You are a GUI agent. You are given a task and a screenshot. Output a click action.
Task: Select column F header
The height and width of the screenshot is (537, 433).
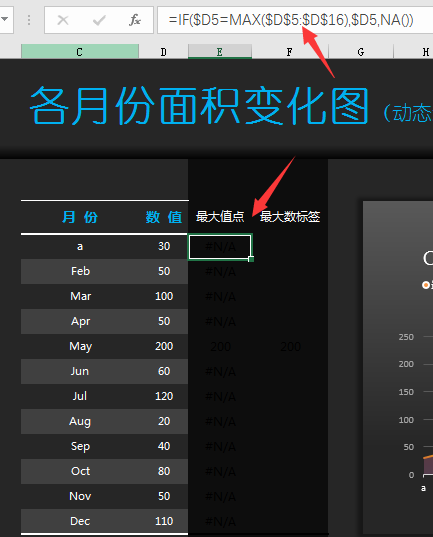pyautogui.click(x=290, y=52)
